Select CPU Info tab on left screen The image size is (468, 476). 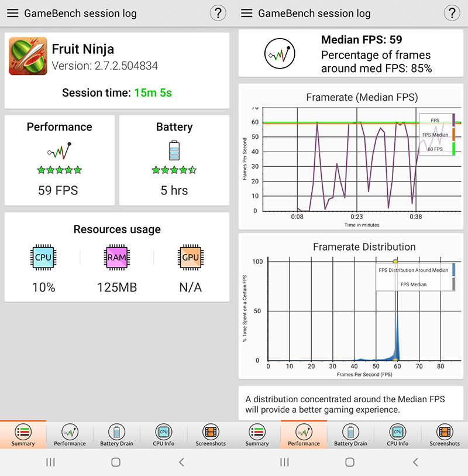pyautogui.click(x=163, y=434)
